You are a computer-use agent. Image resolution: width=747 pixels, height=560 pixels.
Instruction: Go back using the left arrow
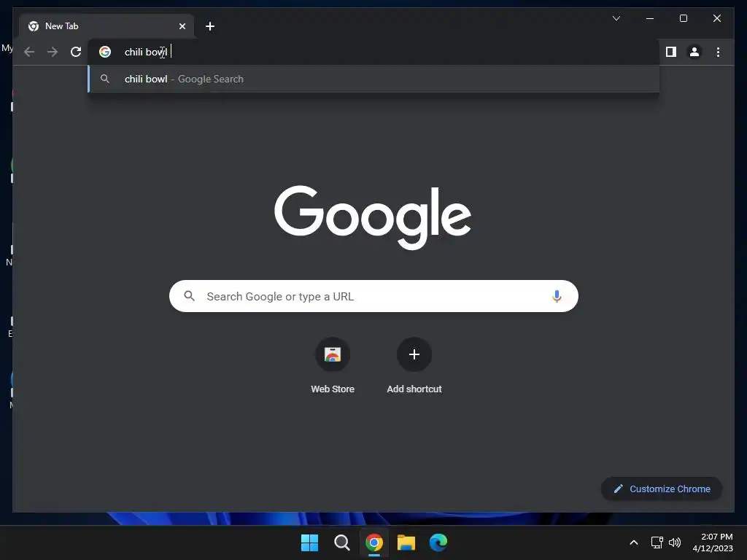point(29,52)
